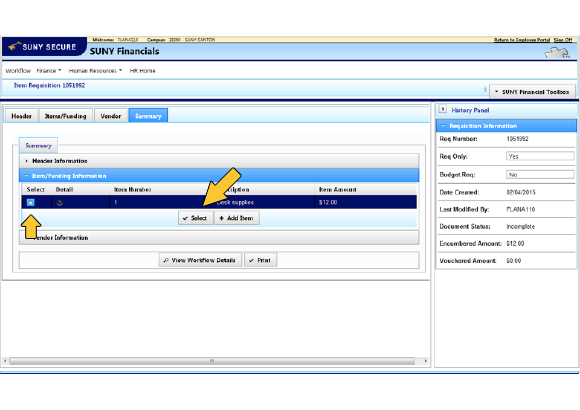The image size is (580, 410).
Task: Click the Vouchered Amount value $0.00
Action: [x=513, y=261]
